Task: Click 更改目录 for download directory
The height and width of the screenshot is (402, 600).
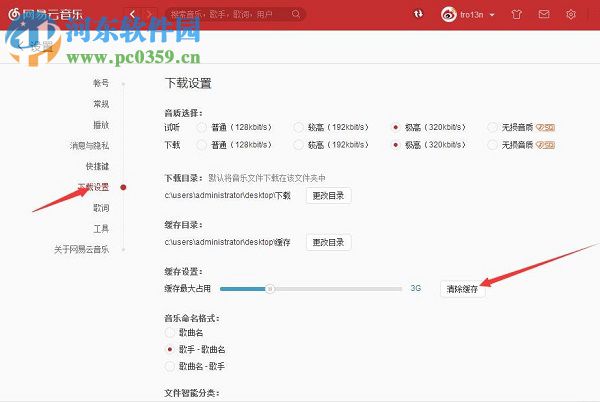Action: point(328,195)
